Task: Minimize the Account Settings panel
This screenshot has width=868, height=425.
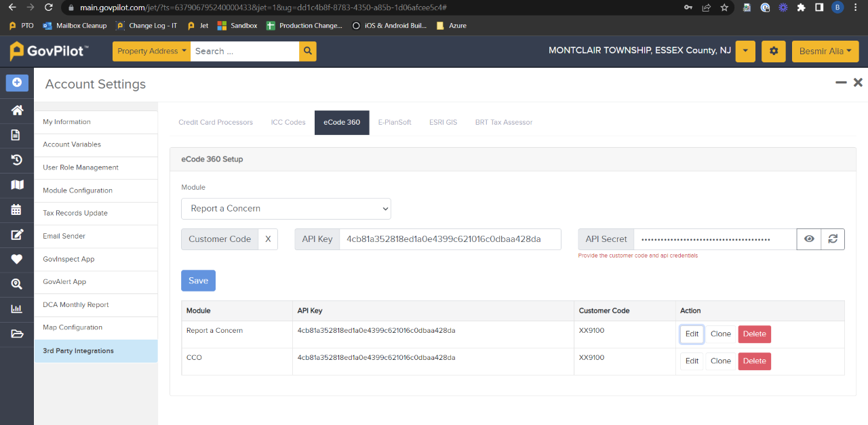Action: pyautogui.click(x=841, y=83)
